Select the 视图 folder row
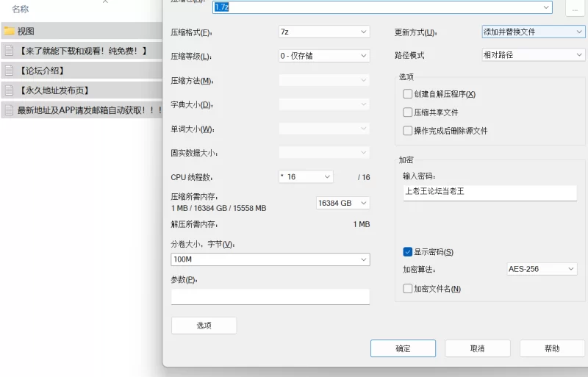 pyautogui.click(x=82, y=31)
